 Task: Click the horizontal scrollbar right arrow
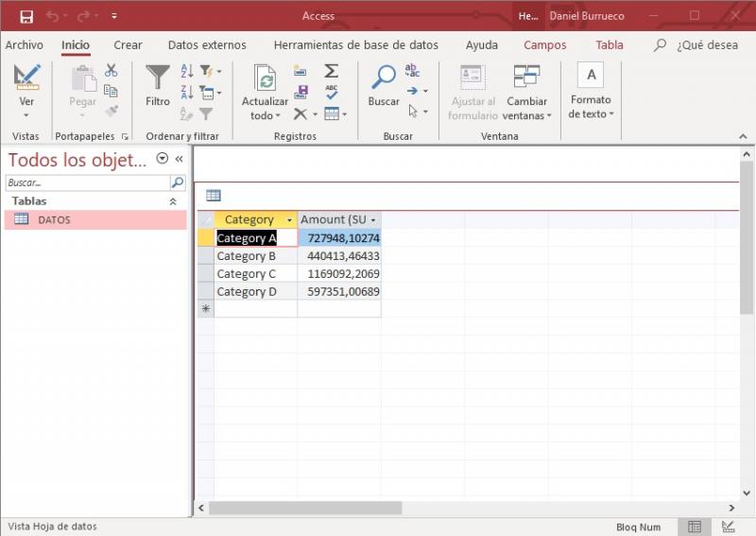(x=731, y=508)
